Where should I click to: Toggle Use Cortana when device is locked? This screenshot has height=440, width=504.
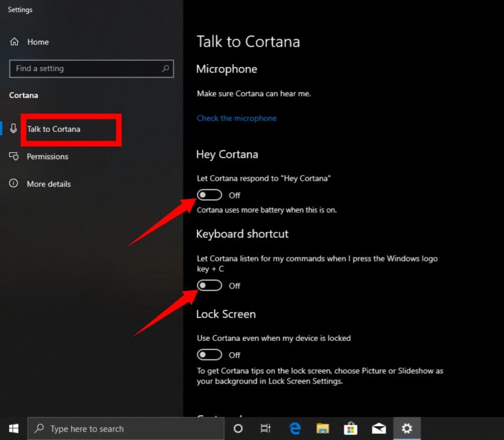coord(209,355)
